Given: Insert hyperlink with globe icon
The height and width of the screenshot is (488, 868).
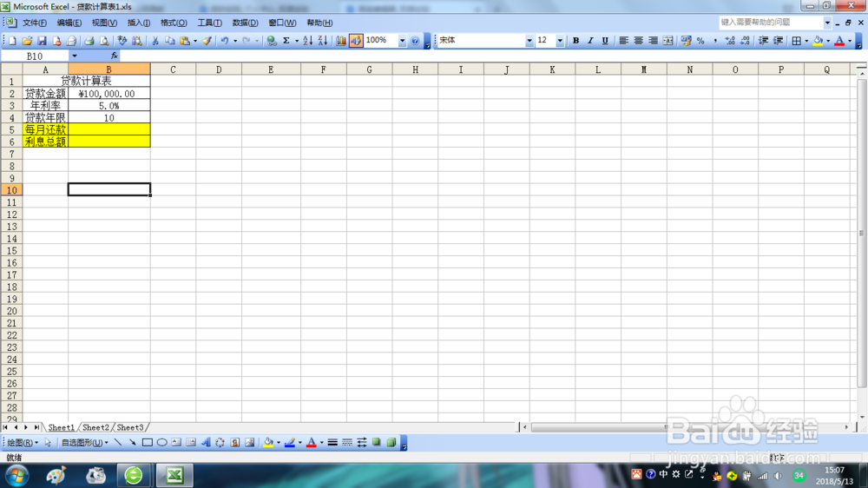Looking at the screenshot, I should pyautogui.click(x=271, y=41).
